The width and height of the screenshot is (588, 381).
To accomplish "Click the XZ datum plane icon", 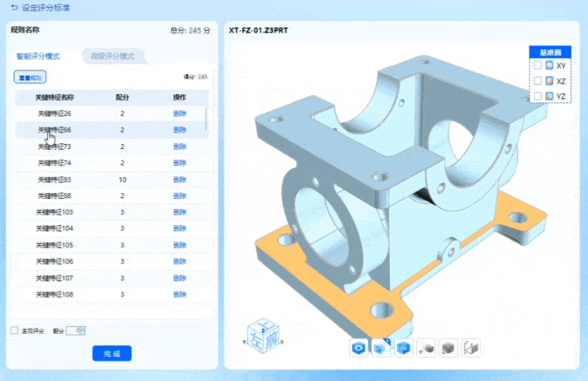I will pyautogui.click(x=549, y=81).
